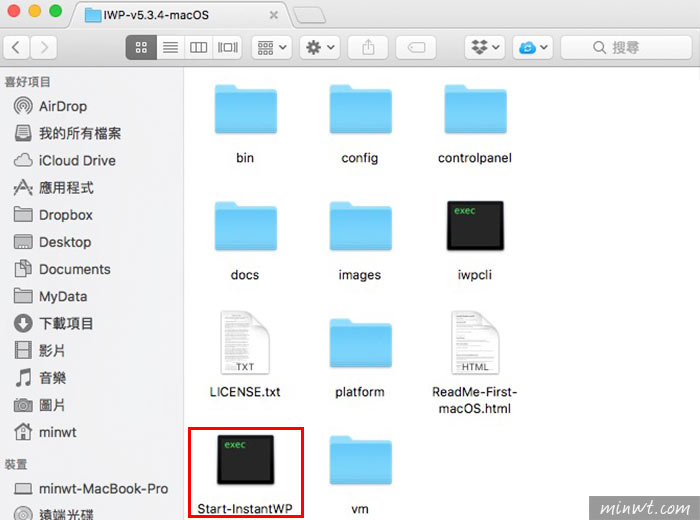Click the Share toolbar button

368,47
